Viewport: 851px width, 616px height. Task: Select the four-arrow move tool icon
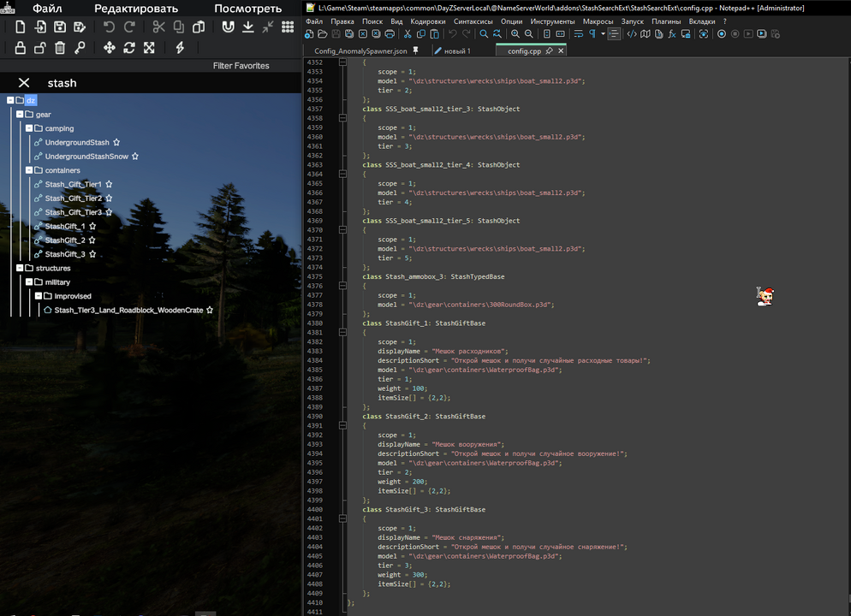(x=109, y=48)
